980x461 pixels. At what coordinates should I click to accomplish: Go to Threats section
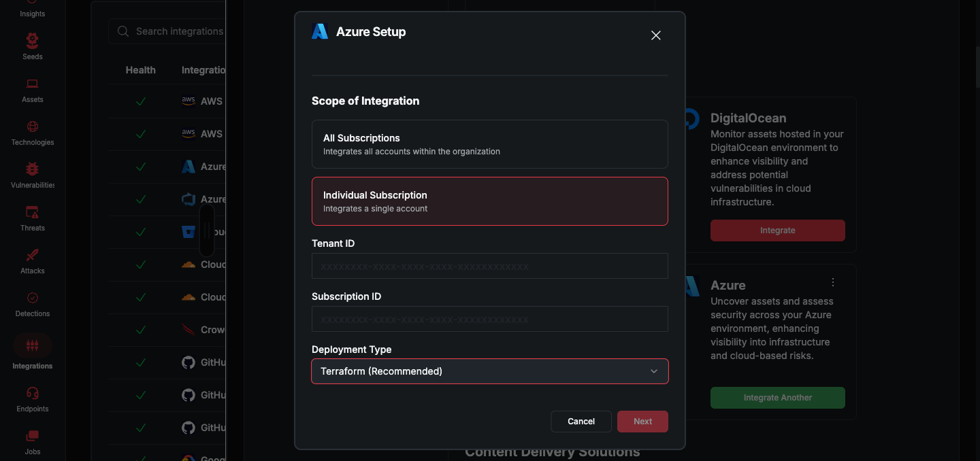click(32, 218)
